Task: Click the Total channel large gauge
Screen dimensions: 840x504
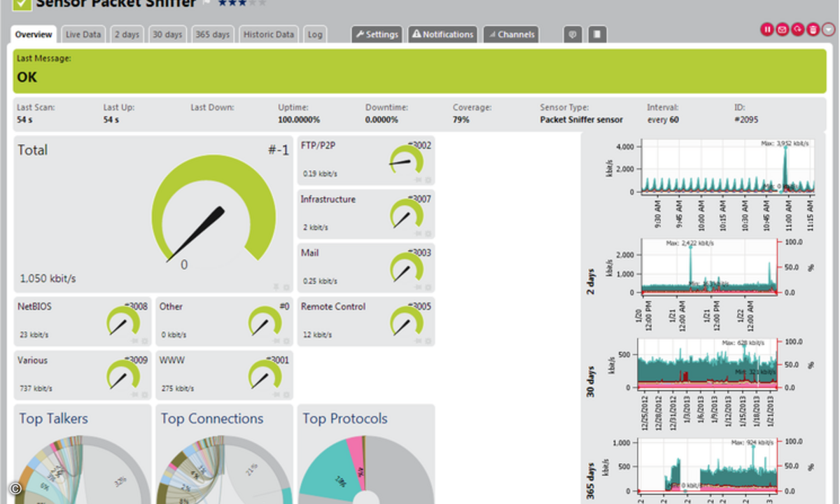Action: 214,209
